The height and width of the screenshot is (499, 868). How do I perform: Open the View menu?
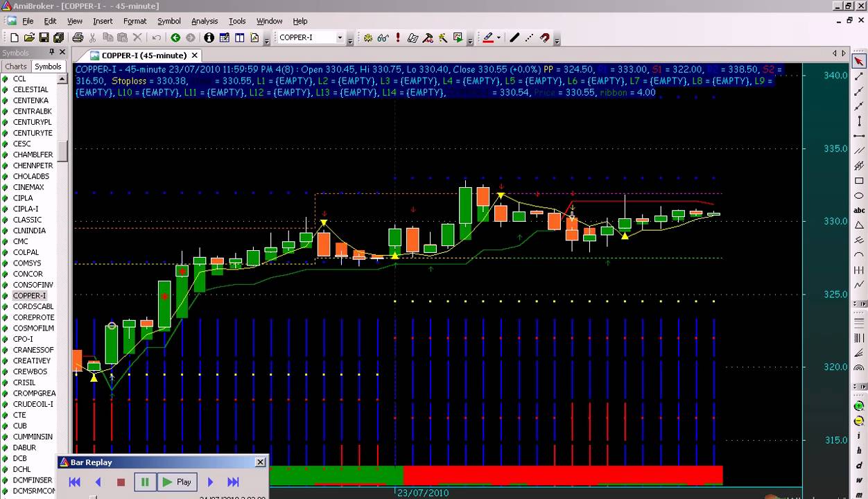pos(74,21)
